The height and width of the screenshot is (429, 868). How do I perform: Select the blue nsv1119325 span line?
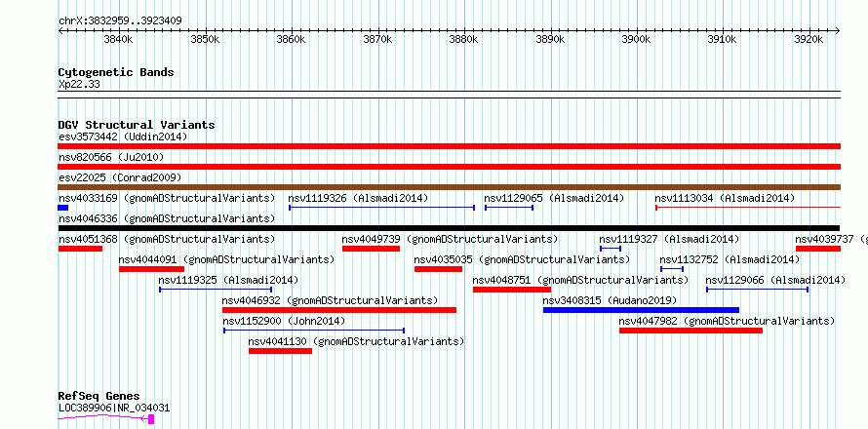216,290
